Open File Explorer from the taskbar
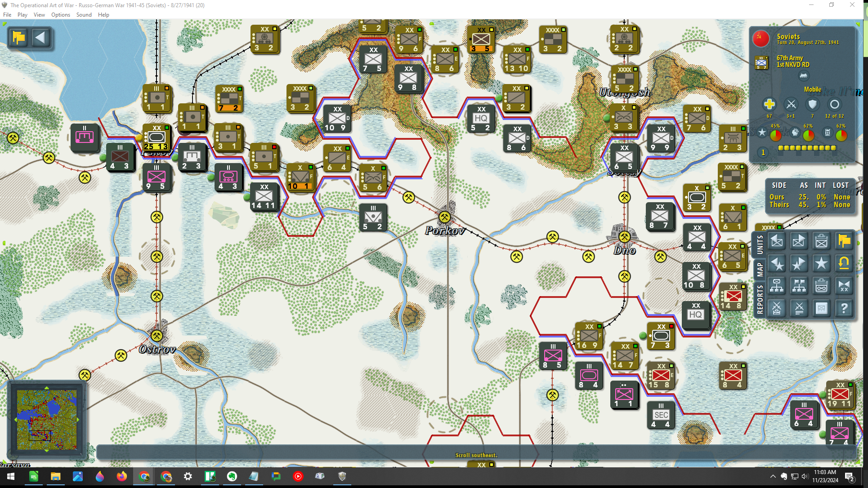 click(x=55, y=476)
